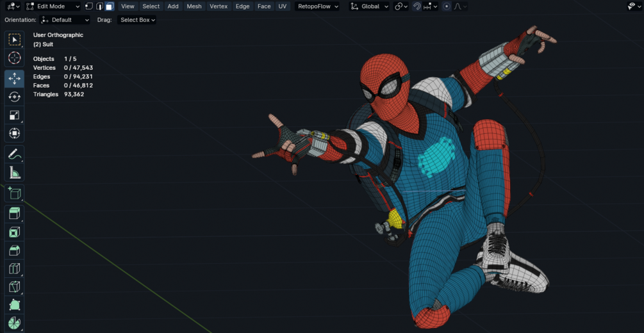The width and height of the screenshot is (644, 333).
Task: Open the Global transform orientation dropdown
Action: tap(370, 6)
